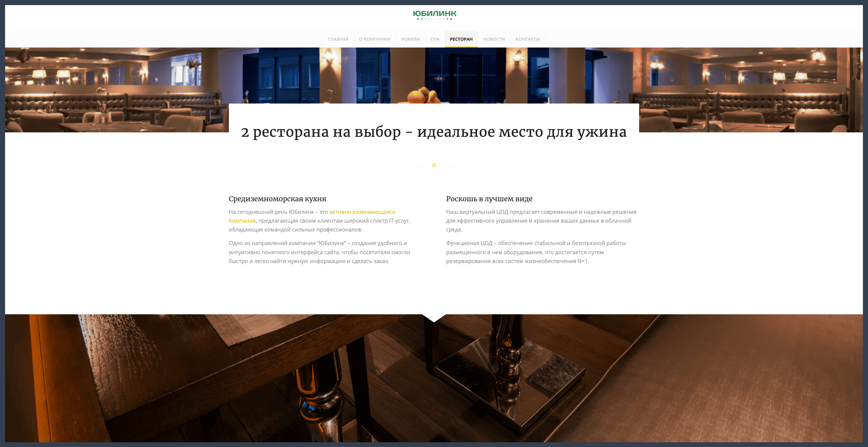
Task: Click the restaurant interior banner photo
Action: 115,88
